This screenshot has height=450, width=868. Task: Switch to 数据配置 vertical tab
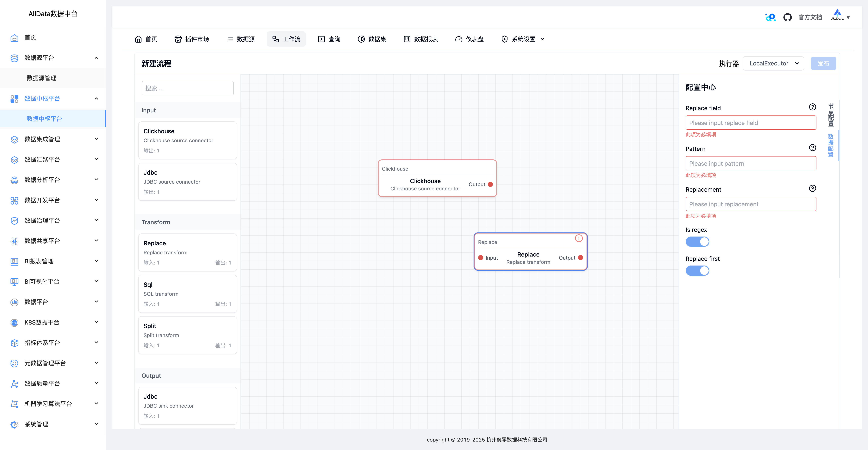pos(831,145)
